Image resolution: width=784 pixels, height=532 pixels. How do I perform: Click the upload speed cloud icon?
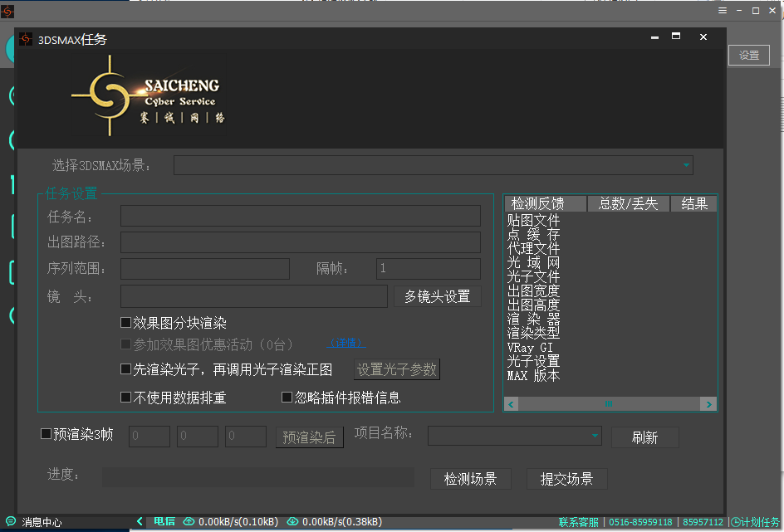[x=189, y=522]
